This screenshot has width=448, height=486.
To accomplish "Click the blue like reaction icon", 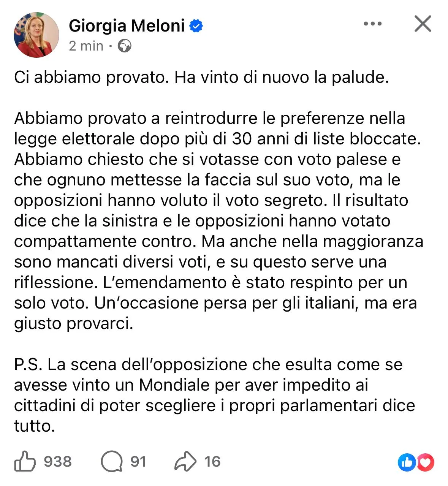I will (x=407, y=462).
